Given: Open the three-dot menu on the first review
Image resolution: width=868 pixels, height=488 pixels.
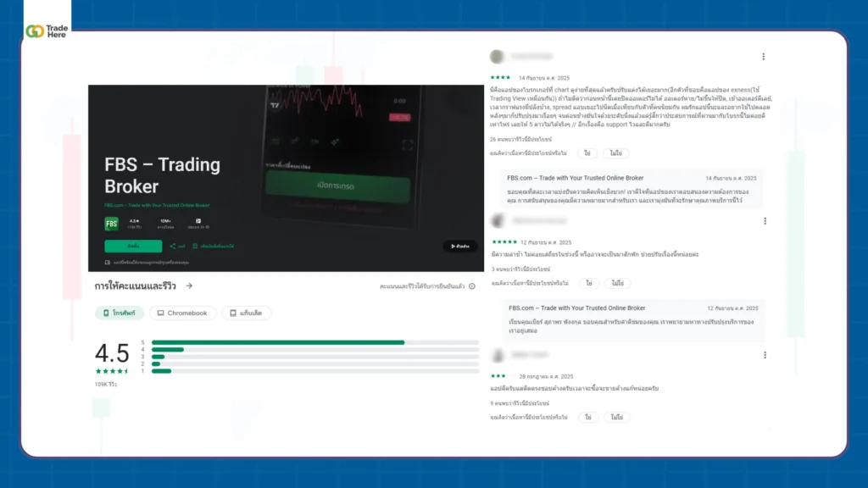Looking at the screenshot, I should point(763,57).
